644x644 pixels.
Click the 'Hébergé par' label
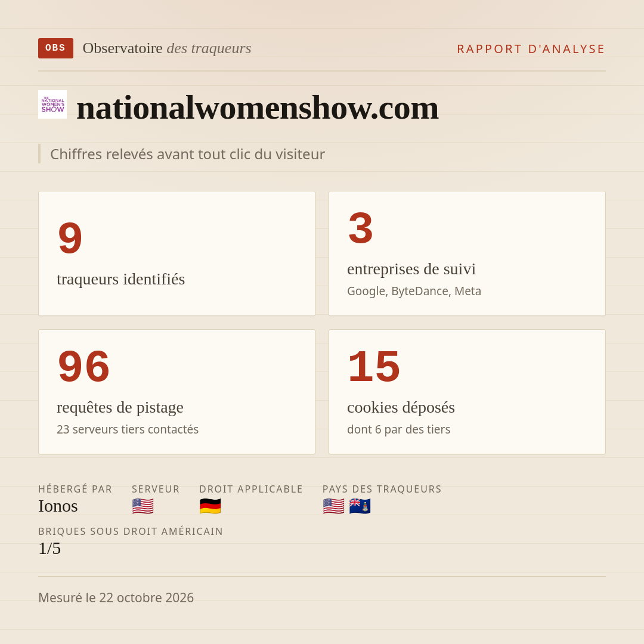[x=75, y=489]
